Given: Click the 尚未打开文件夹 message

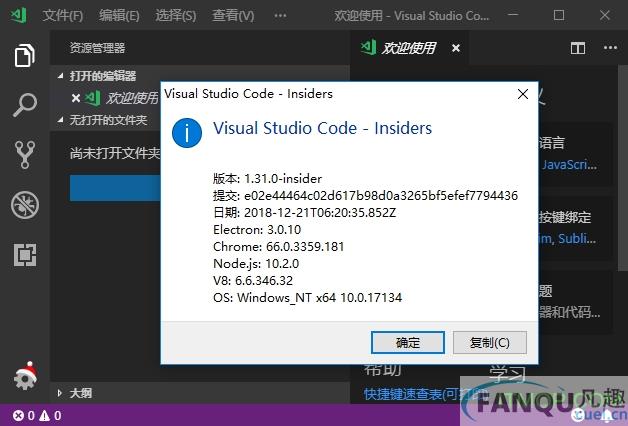Looking at the screenshot, I should point(115,153).
